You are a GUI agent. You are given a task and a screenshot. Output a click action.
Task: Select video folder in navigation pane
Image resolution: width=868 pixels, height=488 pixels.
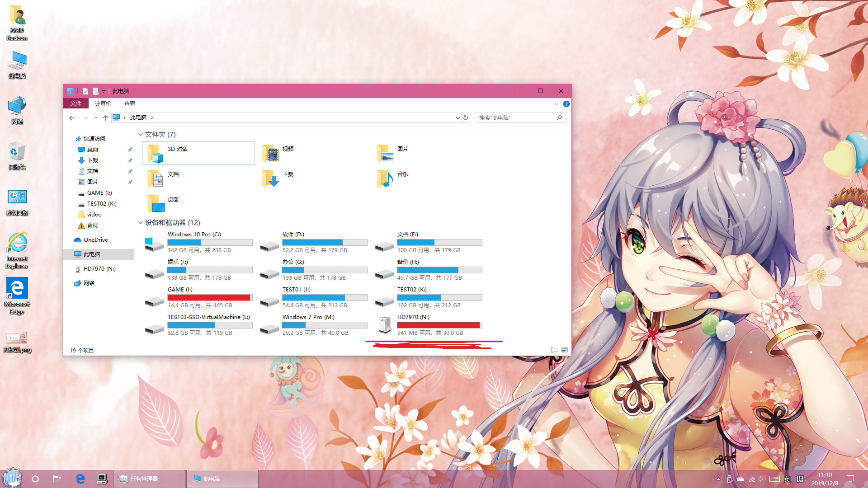(x=94, y=214)
